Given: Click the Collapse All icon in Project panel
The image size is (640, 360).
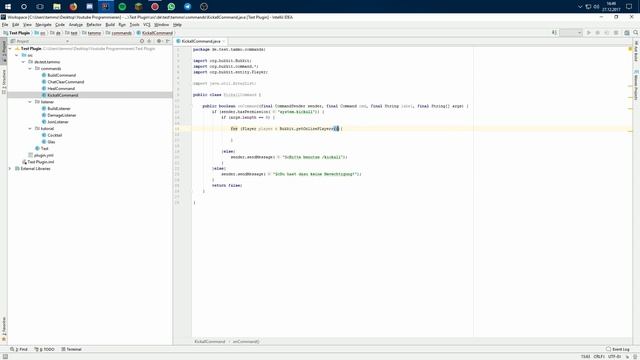Looking at the screenshot, I should click(149, 41).
